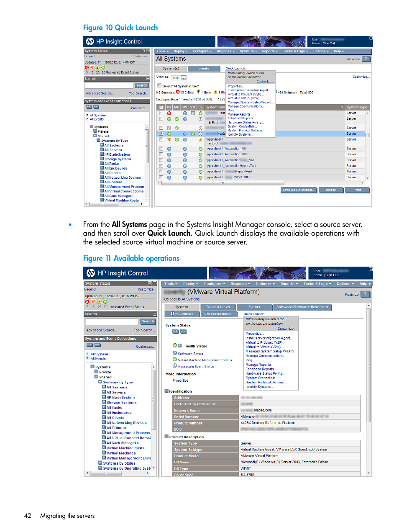
Task: Click expand-all icon in Figure 11 collections panel
Action: [90, 345]
